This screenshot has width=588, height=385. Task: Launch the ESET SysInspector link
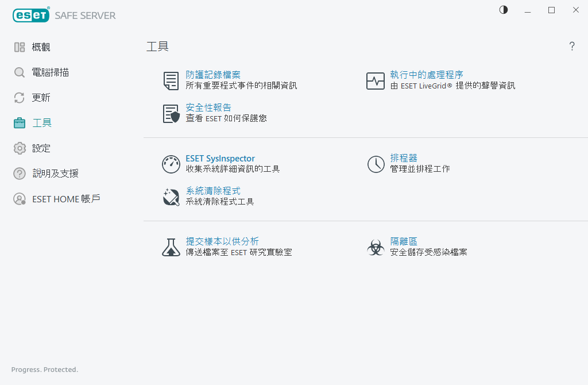click(x=220, y=159)
